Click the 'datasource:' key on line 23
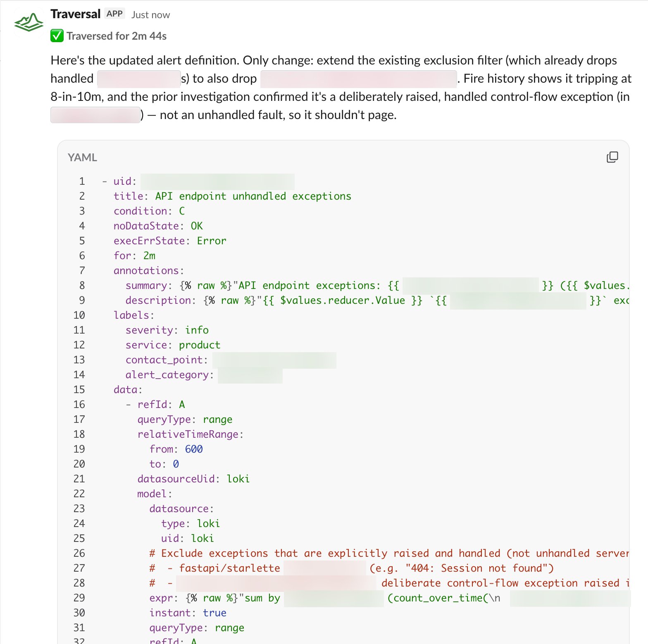The image size is (648, 644). [181, 508]
